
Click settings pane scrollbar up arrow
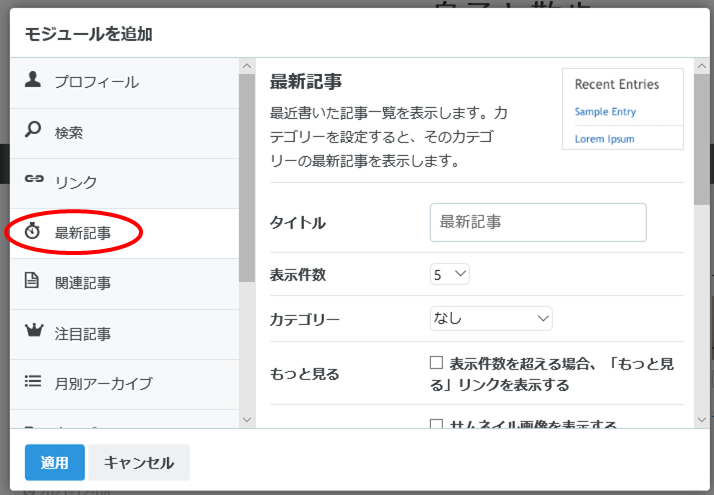click(702, 66)
